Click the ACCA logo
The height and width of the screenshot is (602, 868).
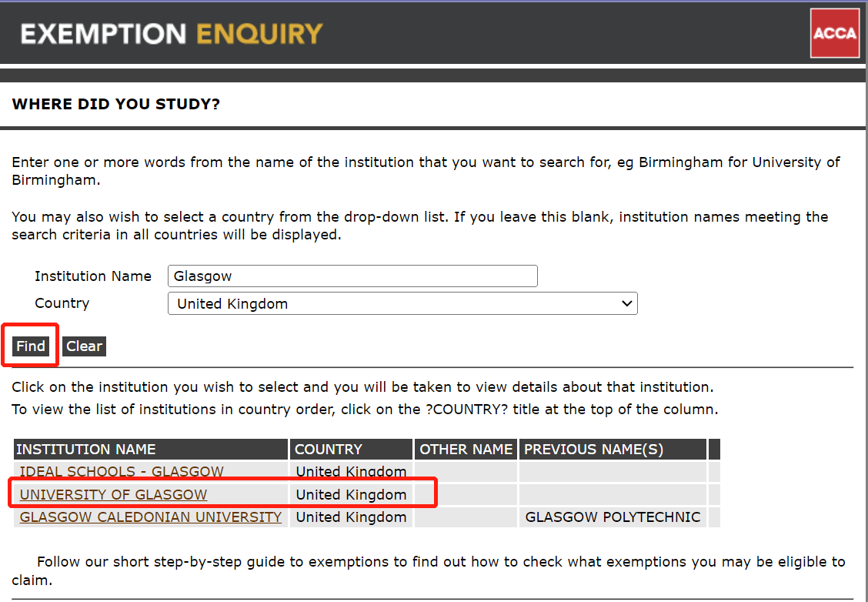point(835,33)
